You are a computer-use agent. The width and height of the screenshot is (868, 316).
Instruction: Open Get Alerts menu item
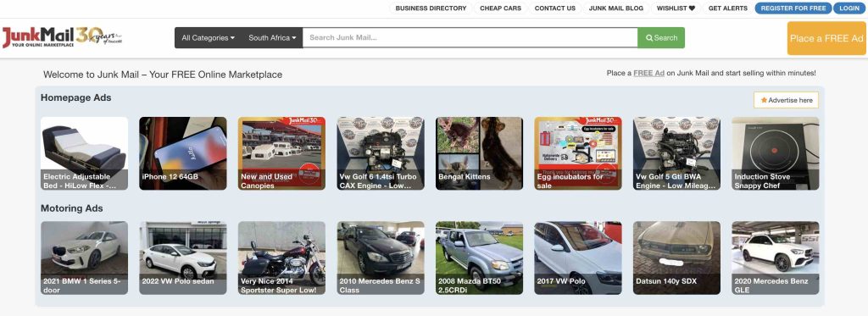727,8
